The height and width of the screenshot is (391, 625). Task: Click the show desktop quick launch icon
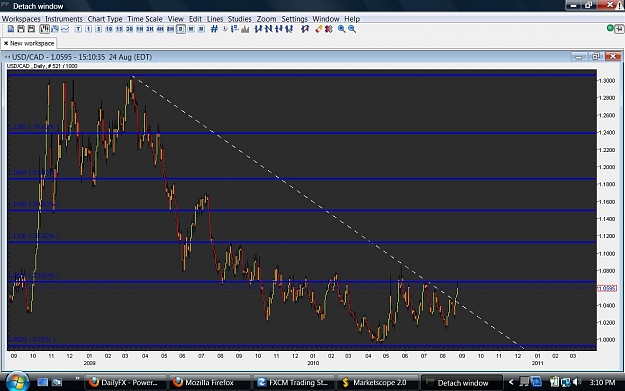[42, 382]
